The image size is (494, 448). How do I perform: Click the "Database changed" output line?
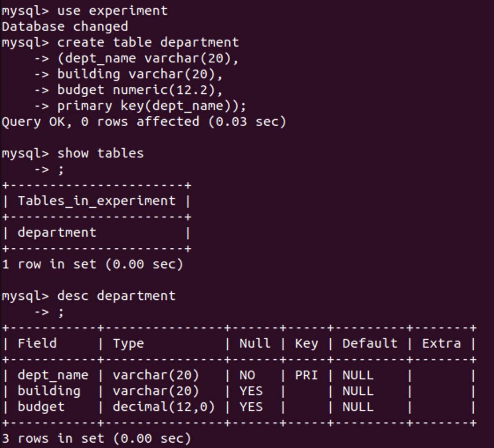pos(65,26)
